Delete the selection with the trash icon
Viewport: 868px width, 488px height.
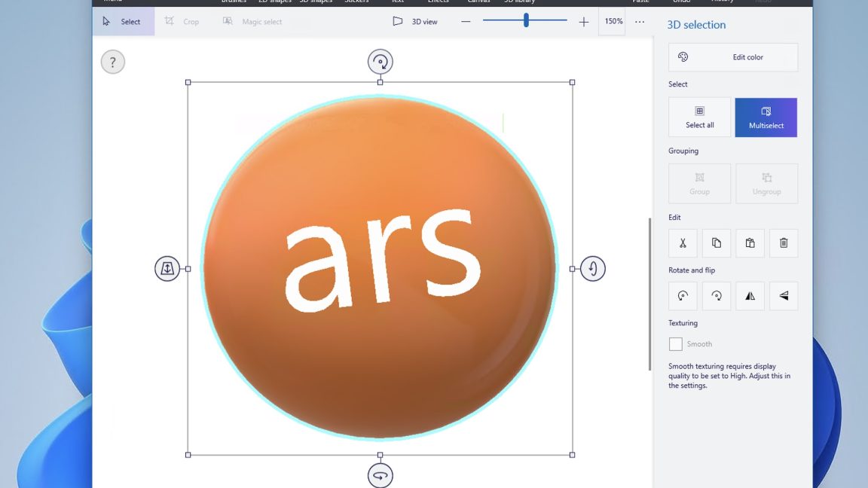pyautogui.click(x=784, y=243)
